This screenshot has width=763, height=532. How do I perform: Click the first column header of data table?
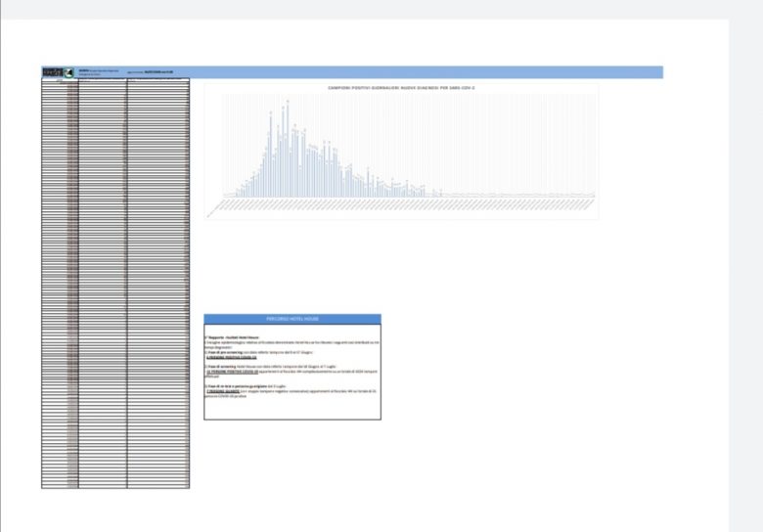(60, 81)
